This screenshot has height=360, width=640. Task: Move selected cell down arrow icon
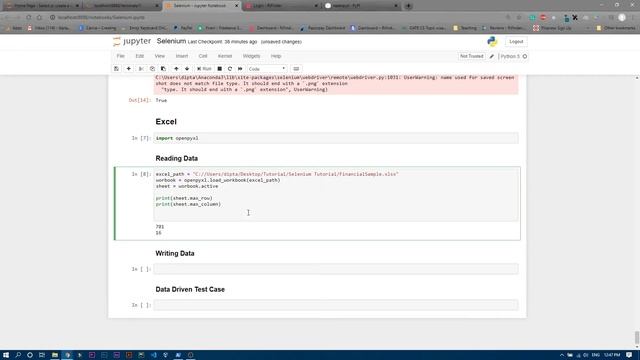(187, 69)
